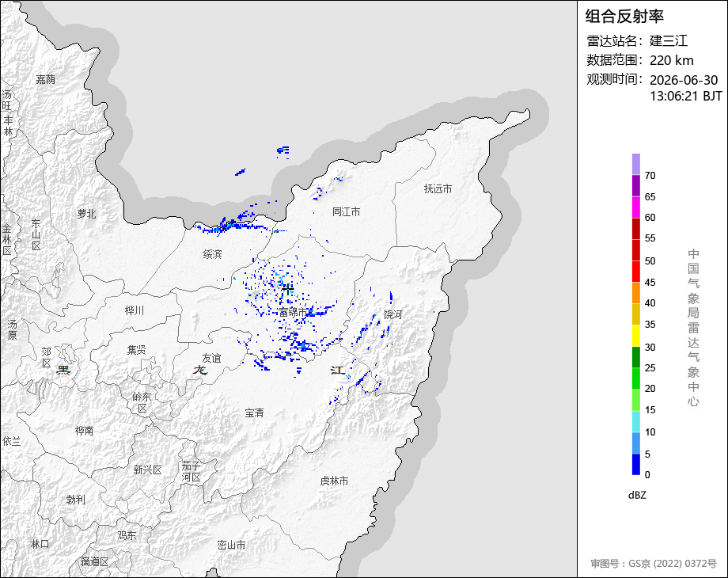Click the 集贤 map label
Image resolution: width=728 pixels, height=578 pixels.
coord(136,350)
